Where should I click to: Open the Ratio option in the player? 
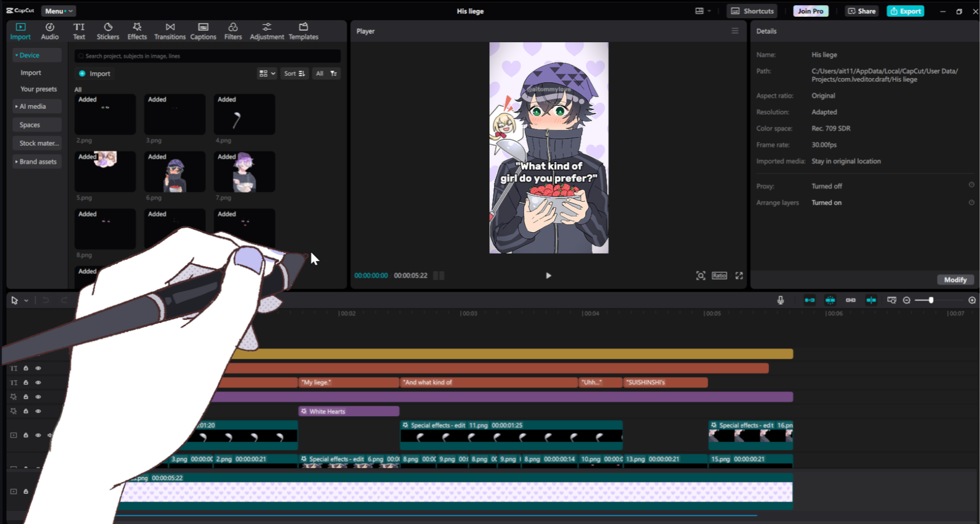pos(720,276)
